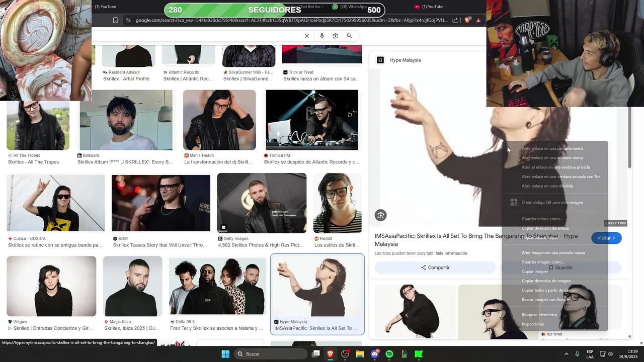This screenshot has height=362, width=644.
Task: Click the scroll-down arrow of the preview panel
Action: (629, 336)
